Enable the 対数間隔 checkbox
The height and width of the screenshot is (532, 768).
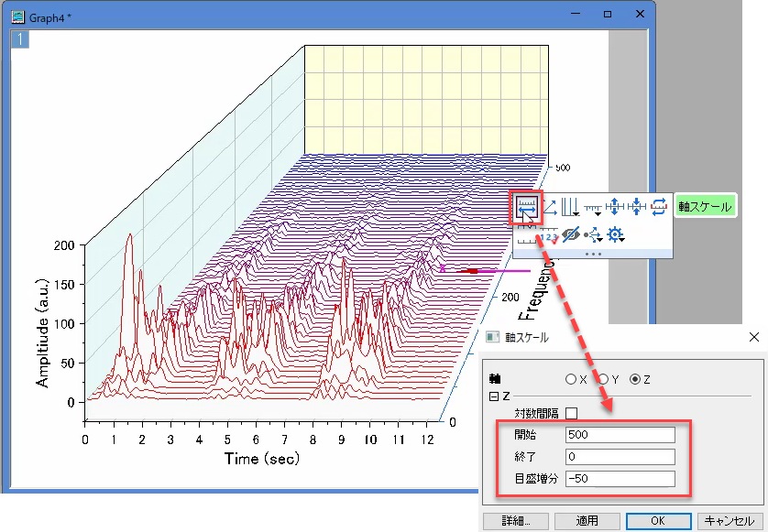click(571, 414)
